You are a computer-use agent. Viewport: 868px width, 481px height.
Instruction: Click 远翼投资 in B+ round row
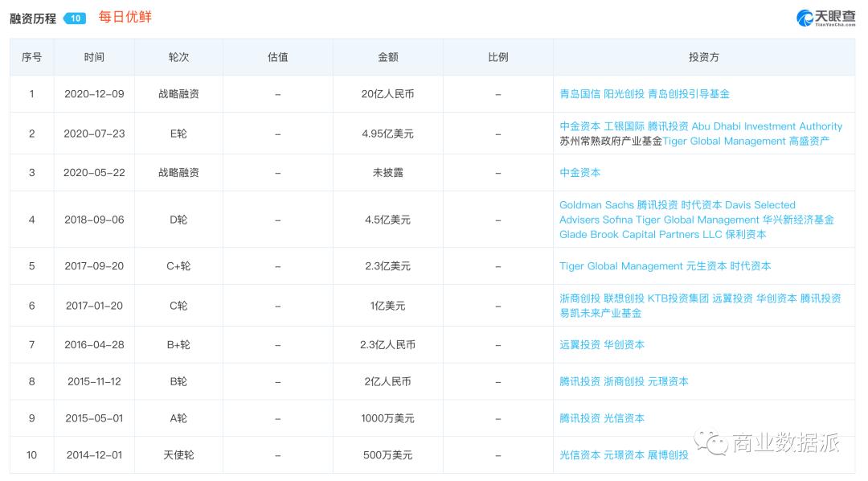pyautogui.click(x=579, y=345)
